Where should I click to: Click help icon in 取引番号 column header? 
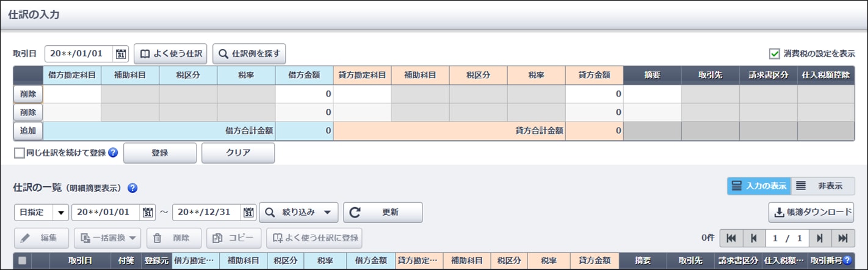pyautogui.click(x=847, y=260)
